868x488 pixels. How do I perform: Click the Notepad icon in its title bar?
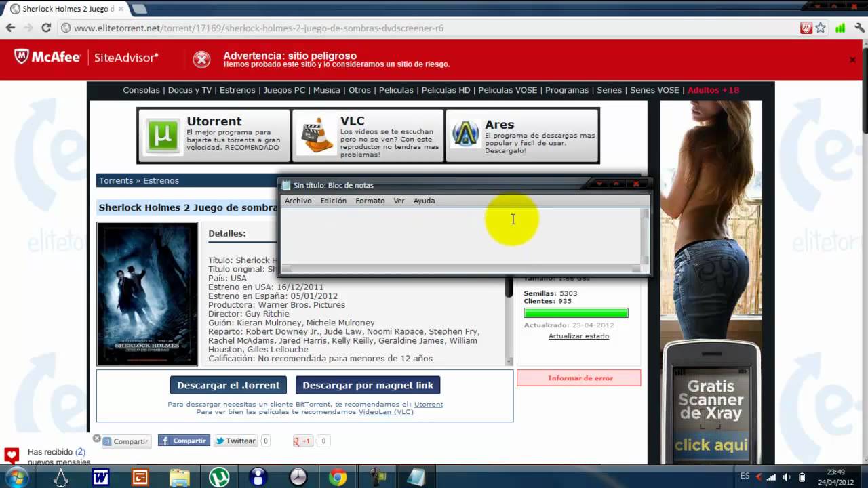286,185
